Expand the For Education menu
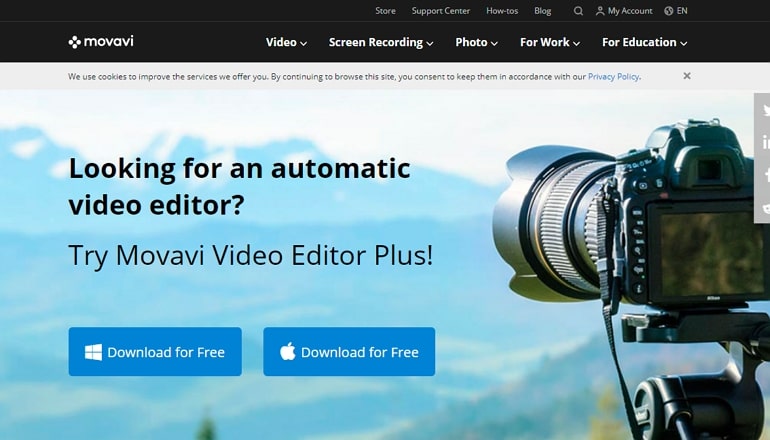 644,42
